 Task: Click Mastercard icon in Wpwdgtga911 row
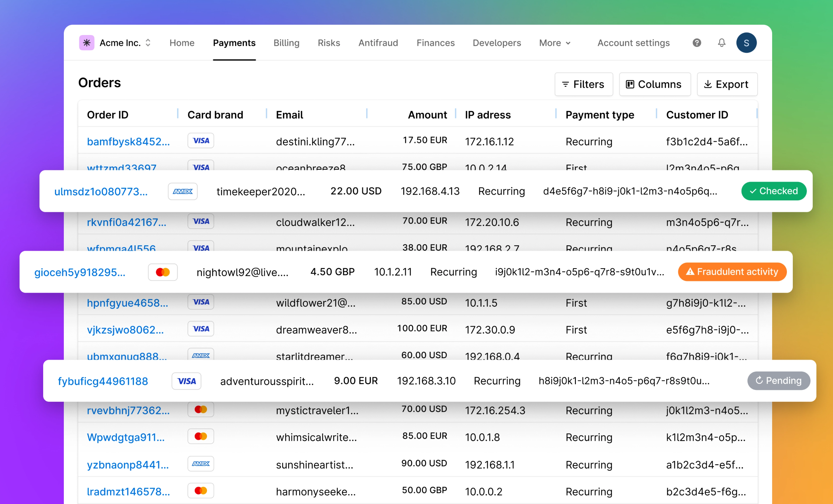click(x=201, y=436)
